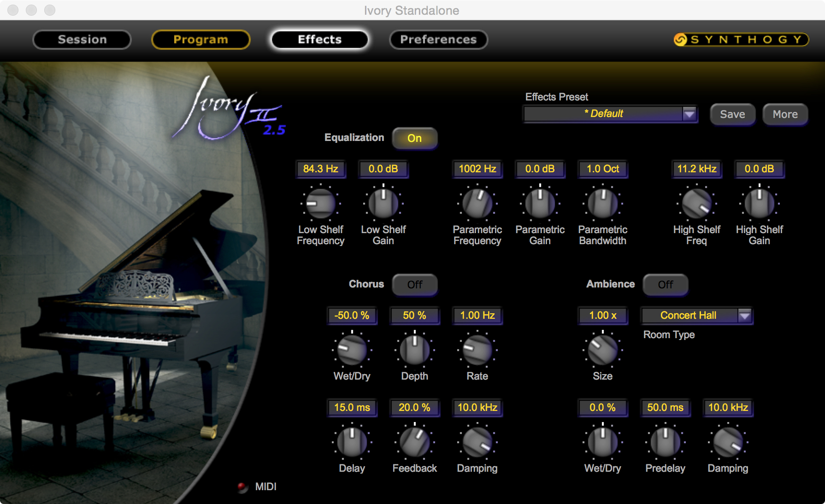This screenshot has width=825, height=504.
Task: Turn off the Equalization toggle
Action: coord(414,138)
